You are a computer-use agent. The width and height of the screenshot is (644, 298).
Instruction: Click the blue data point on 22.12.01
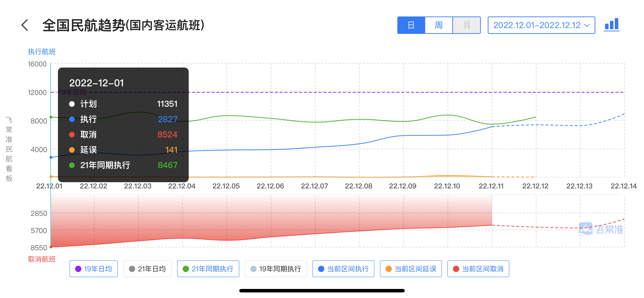tap(51, 157)
